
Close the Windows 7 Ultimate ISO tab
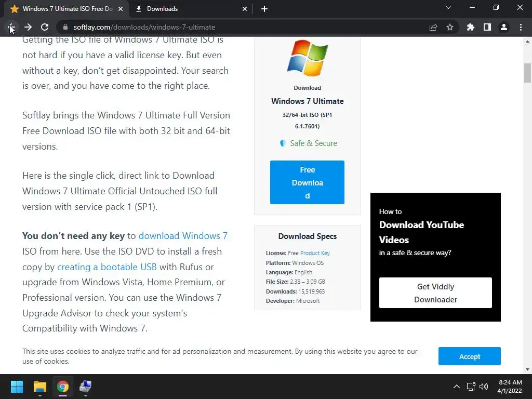[x=121, y=9]
